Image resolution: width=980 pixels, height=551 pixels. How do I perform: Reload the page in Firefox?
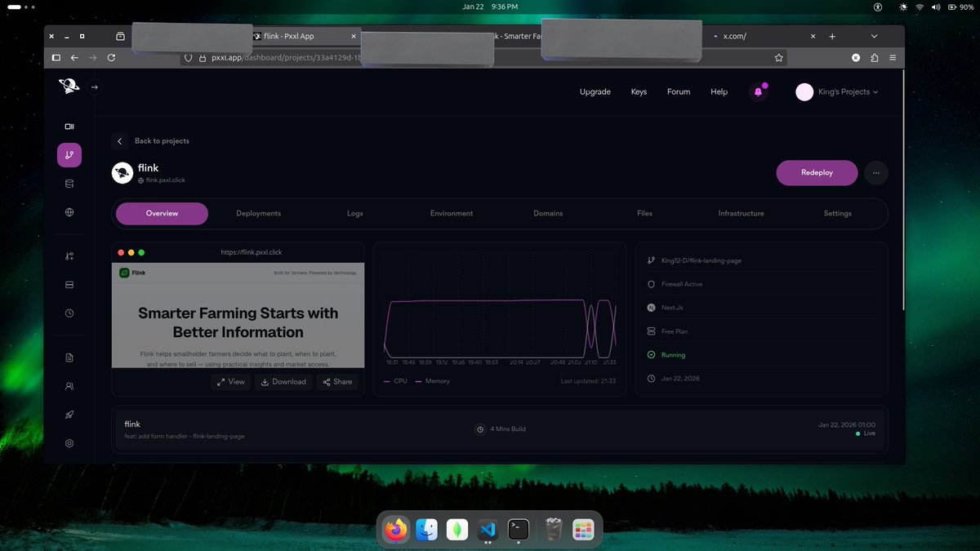(111, 58)
